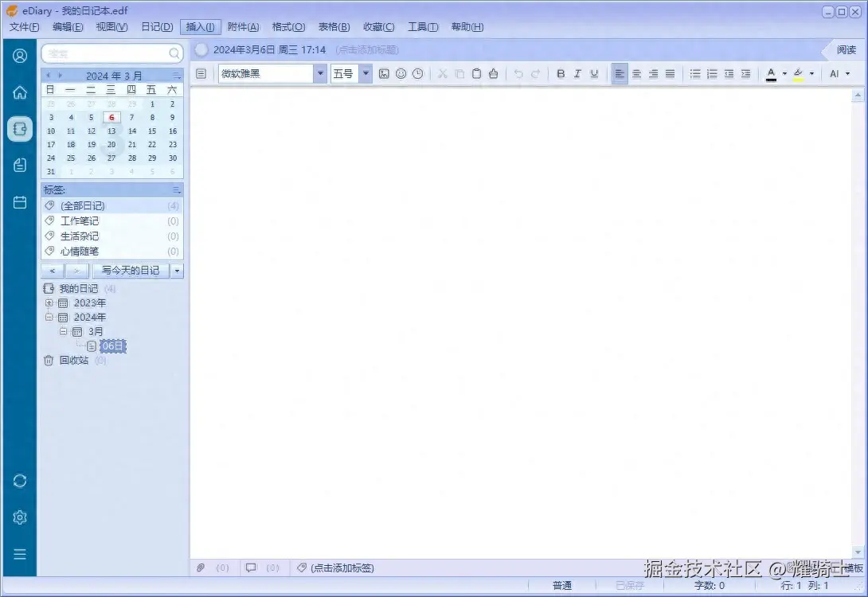Center align text

(x=636, y=73)
